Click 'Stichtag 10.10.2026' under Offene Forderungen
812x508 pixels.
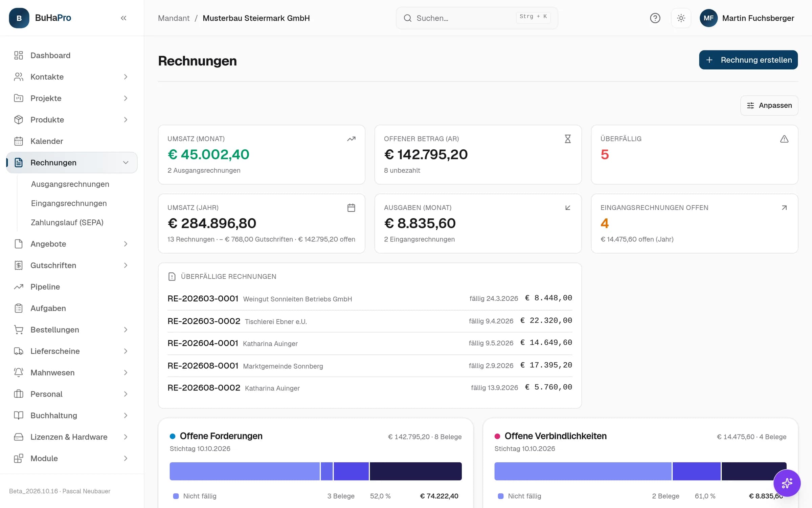tap(200, 448)
